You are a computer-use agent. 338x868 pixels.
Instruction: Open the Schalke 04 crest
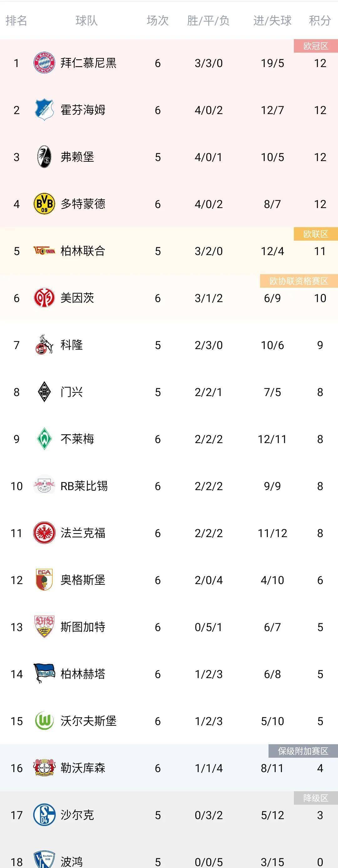pos(44,815)
